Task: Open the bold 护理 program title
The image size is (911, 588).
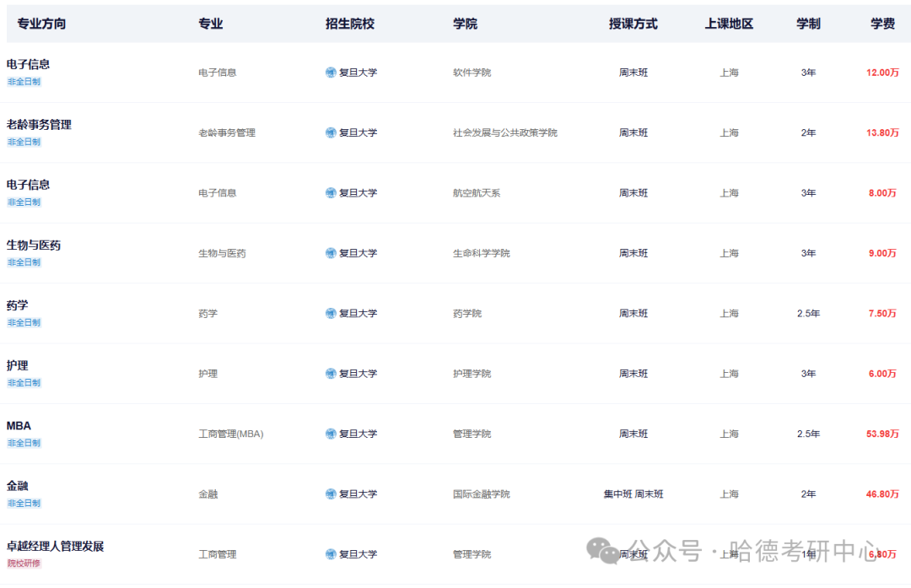Action: pyautogui.click(x=18, y=365)
